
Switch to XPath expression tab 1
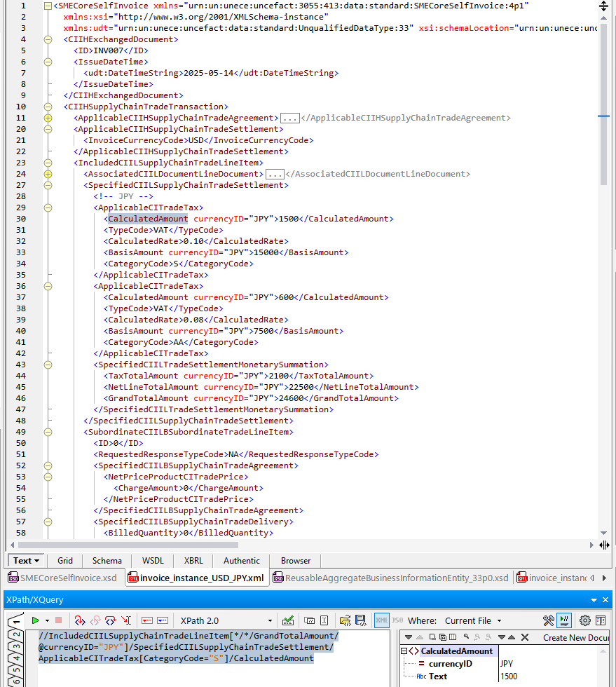pyautogui.click(x=16, y=621)
